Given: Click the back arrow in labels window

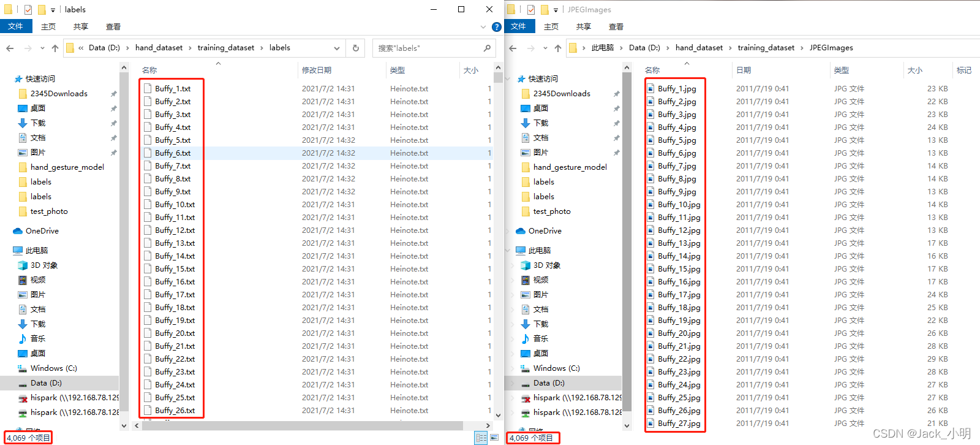Looking at the screenshot, I should tap(10, 48).
